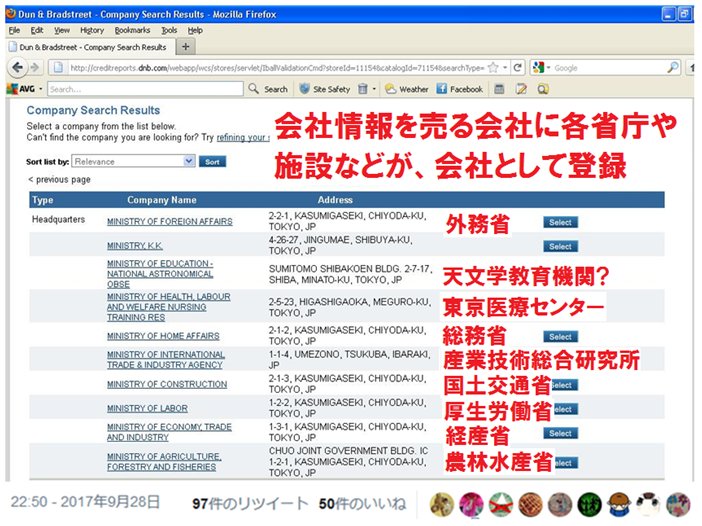Open MINISTRY OF FOREIGN AFFAIRS link
The height and width of the screenshot is (526, 702).
(x=170, y=221)
